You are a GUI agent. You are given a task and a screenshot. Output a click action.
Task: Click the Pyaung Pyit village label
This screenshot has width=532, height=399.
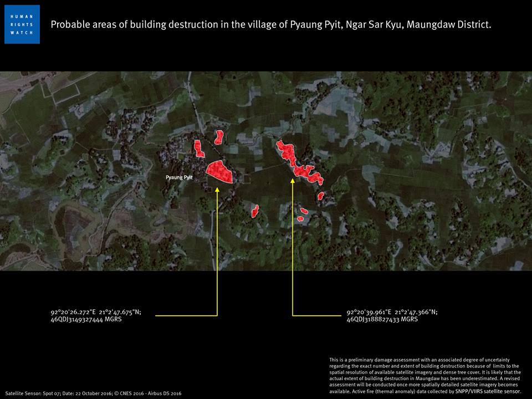(x=179, y=177)
